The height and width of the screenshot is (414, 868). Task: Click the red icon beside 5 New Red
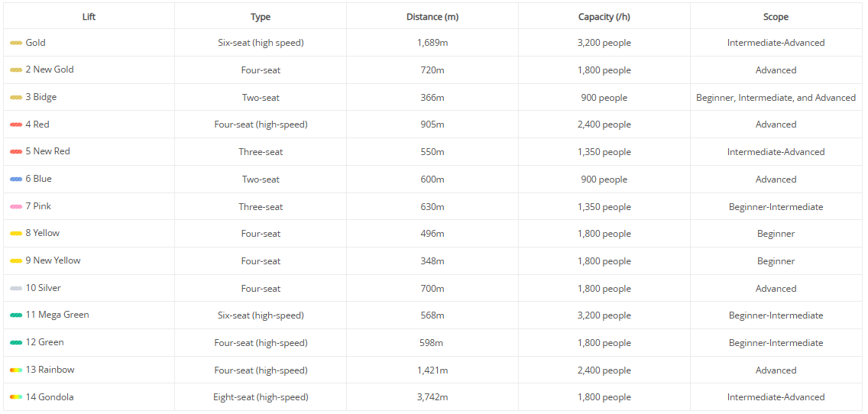(x=16, y=152)
